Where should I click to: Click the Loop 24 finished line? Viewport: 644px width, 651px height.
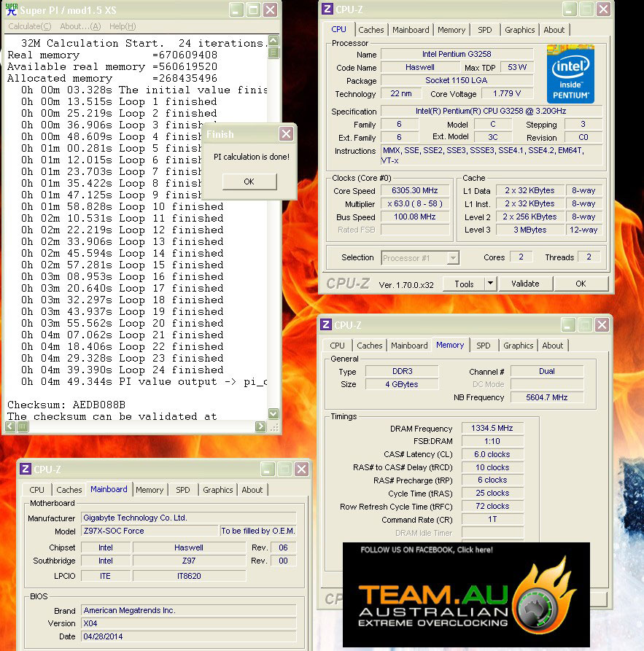pyautogui.click(x=122, y=370)
